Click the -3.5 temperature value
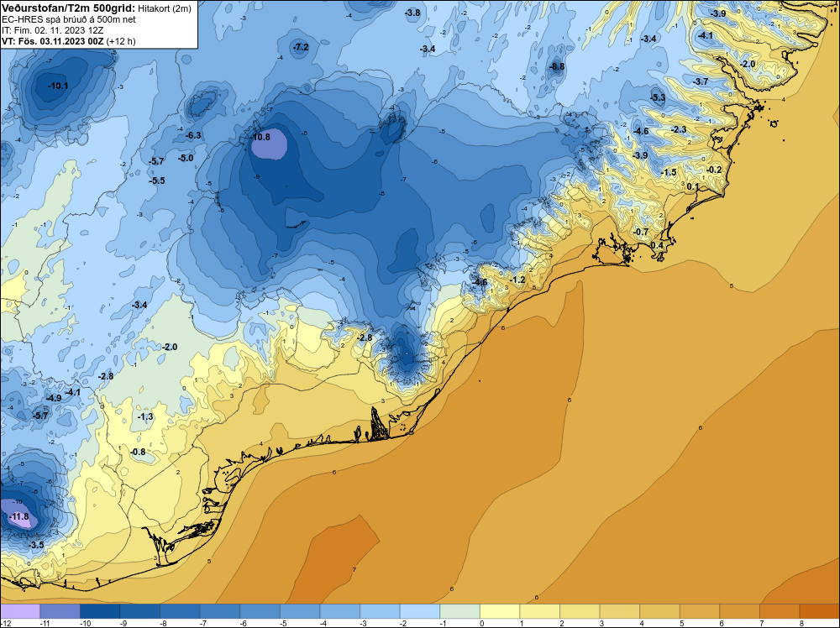Viewport: 840px width, 628px height. tap(36, 545)
